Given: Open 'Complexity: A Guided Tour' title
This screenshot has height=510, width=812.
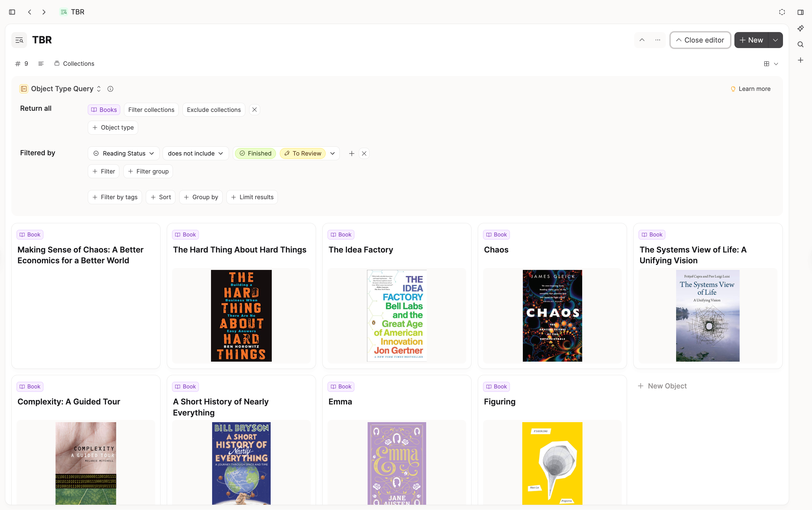Looking at the screenshot, I should click(x=69, y=402).
